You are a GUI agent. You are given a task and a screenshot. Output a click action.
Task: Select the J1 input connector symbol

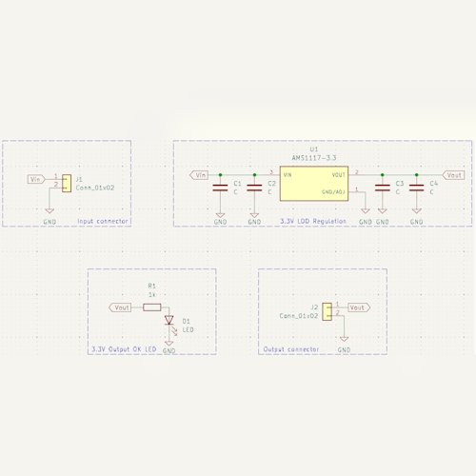click(67, 184)
